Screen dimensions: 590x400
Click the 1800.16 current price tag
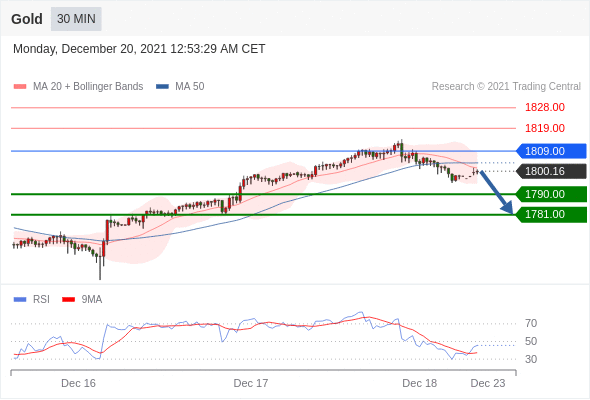[x=551, y=171]
